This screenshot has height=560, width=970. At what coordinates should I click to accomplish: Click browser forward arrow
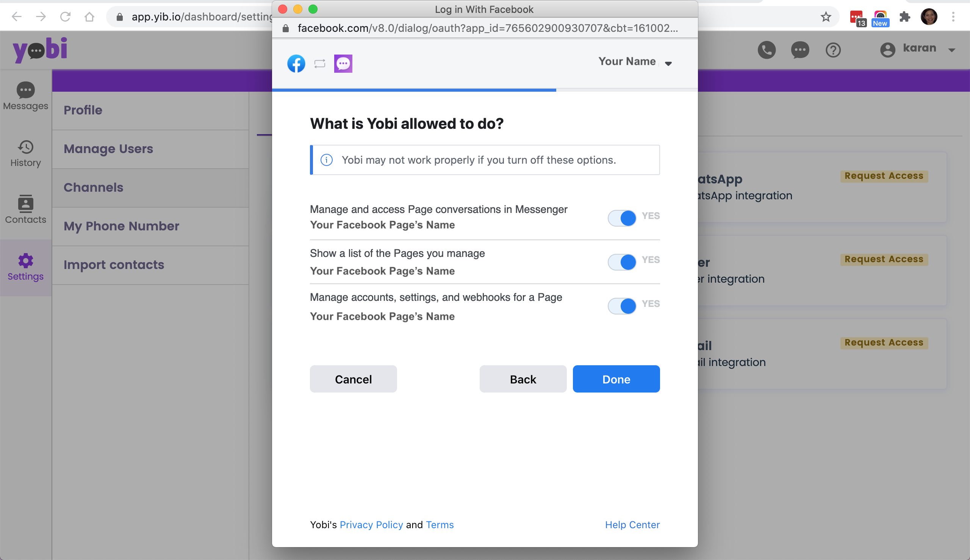tap(41, 17)
